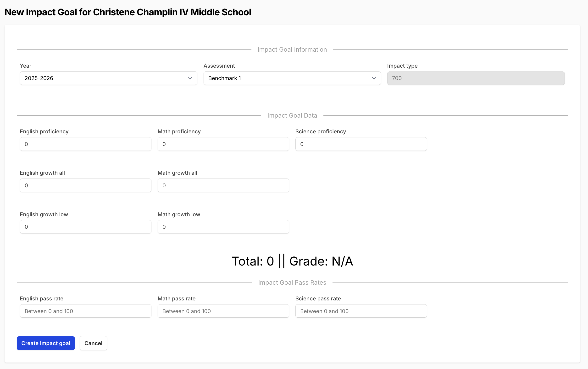Focus the Math growth all input
This screenshot has height=369, width=588.
223,185
